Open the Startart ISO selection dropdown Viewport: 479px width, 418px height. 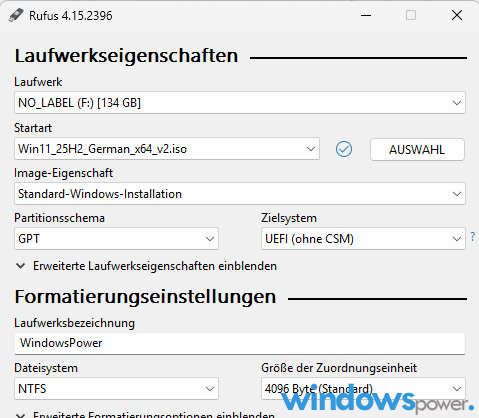[x=167, y=149]
